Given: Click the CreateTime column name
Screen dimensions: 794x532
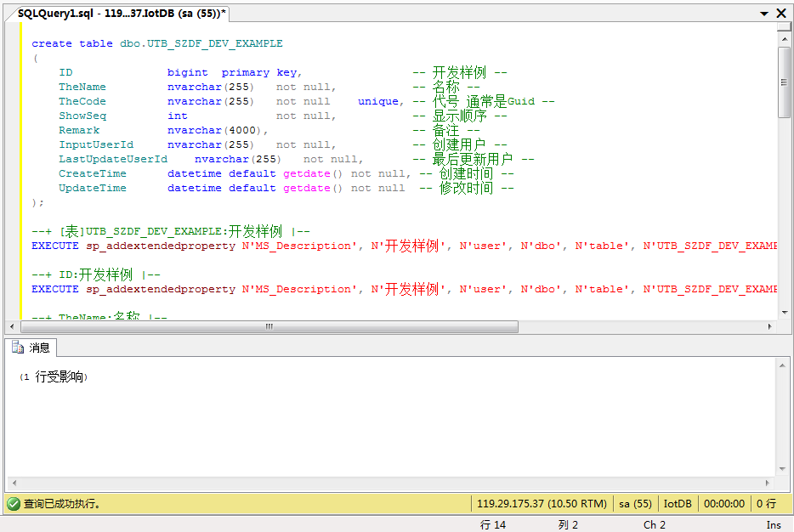Looking at the screenshot, I should pyautogui.click(x=92, y=173).
